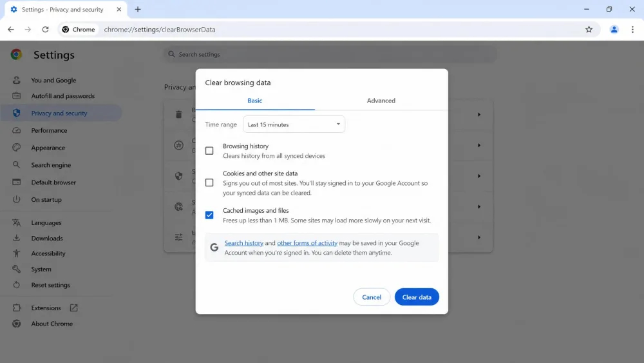The image size is (644, 363).
Task: Click the Clear data button
Action: (417, 297)
